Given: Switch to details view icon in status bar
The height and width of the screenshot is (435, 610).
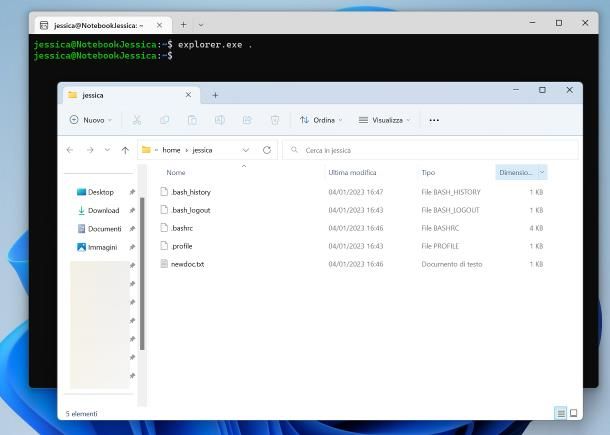Looking at the screenshot, I should click(561, 413).
